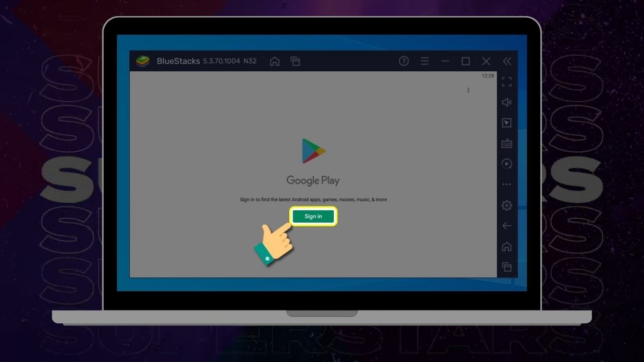Close the BlueStacks window
644x362 pixels.
[486, 61]
